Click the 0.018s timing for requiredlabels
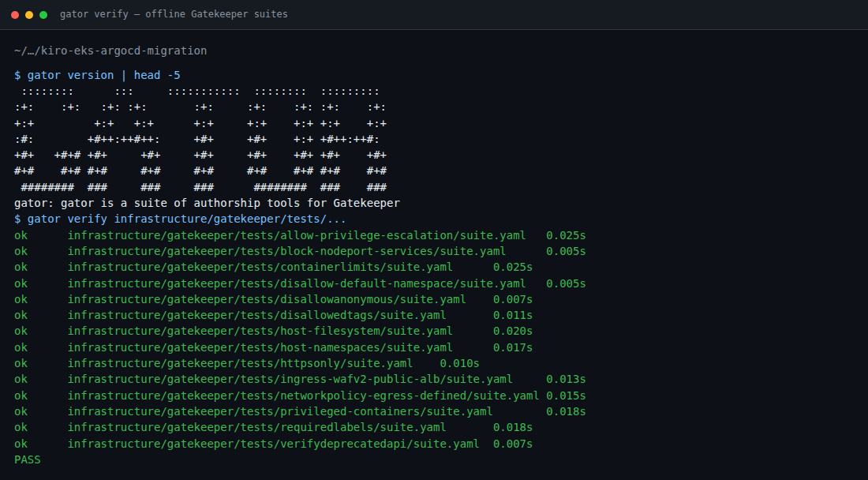 click(x=513, y=427)
